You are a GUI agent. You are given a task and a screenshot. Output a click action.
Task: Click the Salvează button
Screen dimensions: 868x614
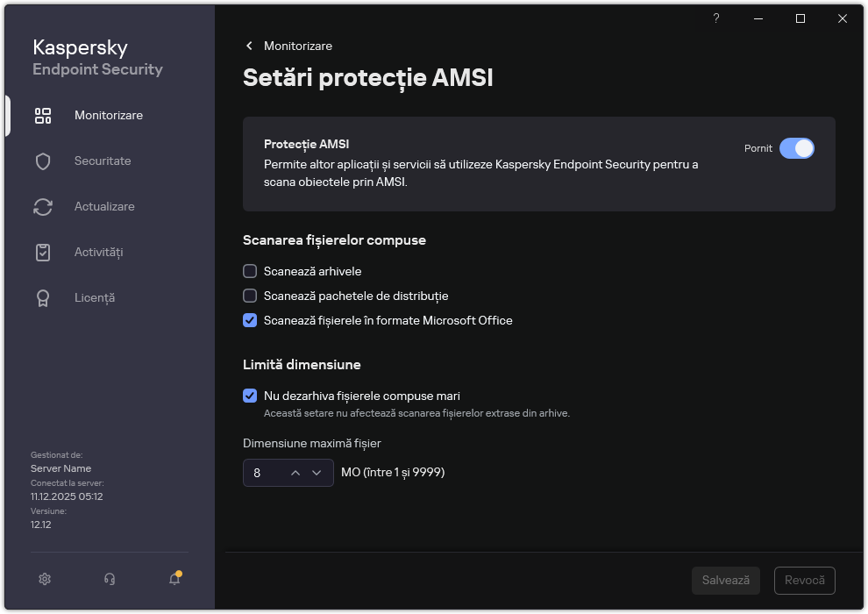pyautogui.click(x=725, y=580)
